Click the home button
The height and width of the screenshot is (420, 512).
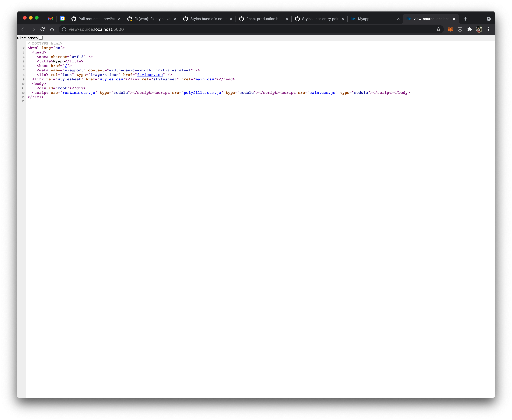[x=52, y=29]
